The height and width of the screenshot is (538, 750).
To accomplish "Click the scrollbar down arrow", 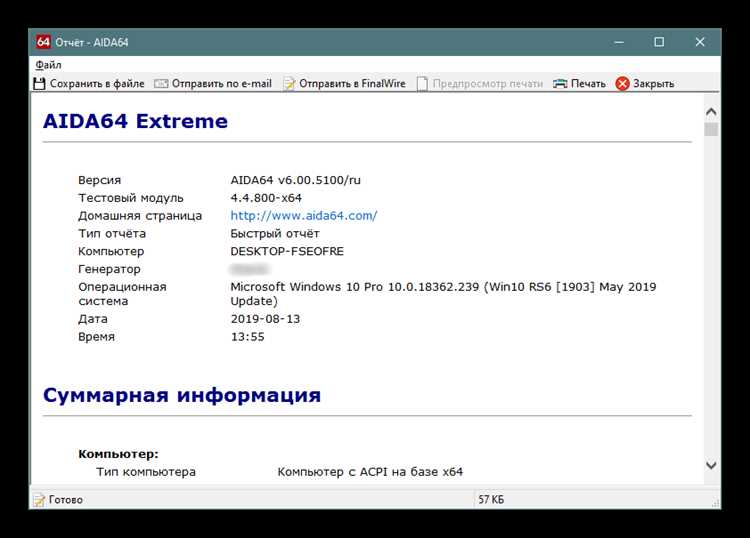I will 711,465.
